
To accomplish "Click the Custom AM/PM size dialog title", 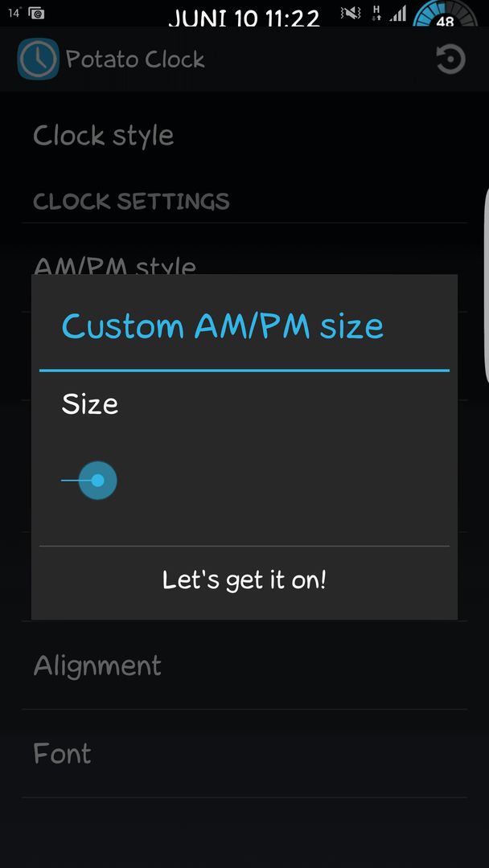I will 223,326.
